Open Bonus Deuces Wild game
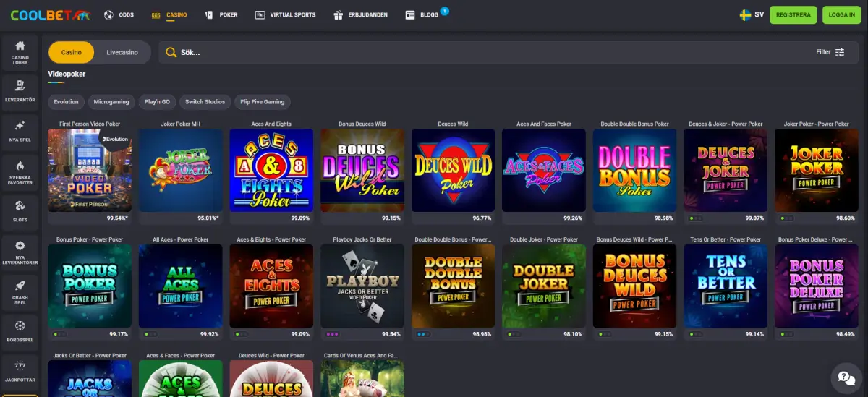 pyautogui.click(x=362, y=170)
